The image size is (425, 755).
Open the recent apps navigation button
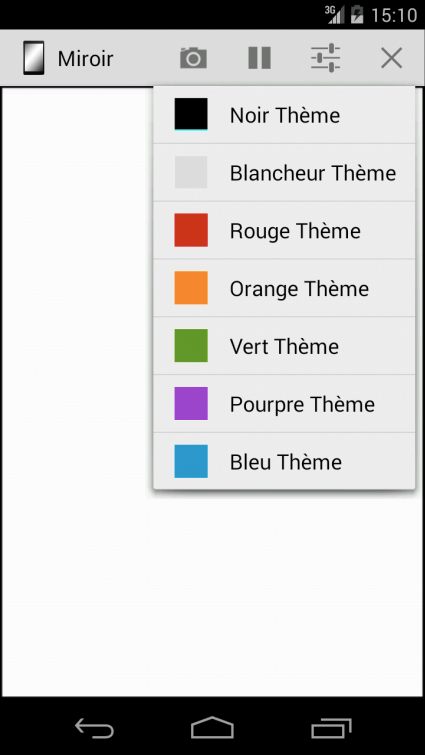331,728
